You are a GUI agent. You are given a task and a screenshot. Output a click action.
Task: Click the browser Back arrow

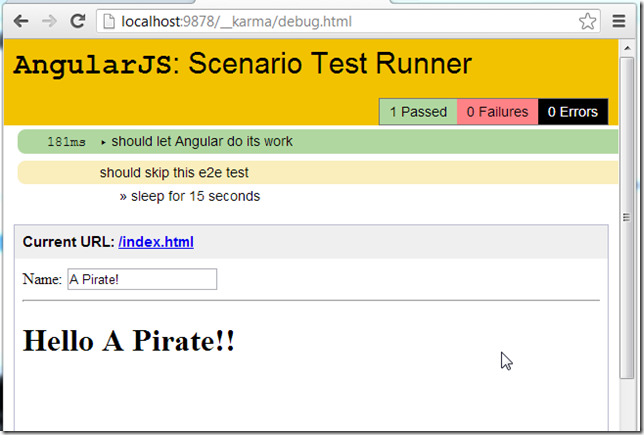click(x=21, y=21)
